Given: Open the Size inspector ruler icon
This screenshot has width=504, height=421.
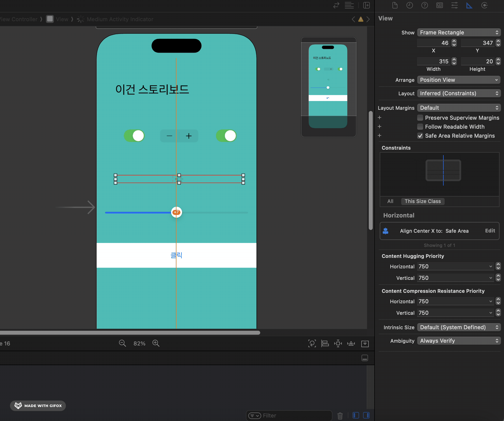Looking at the screenshot, I should click(x=469, y=5).
